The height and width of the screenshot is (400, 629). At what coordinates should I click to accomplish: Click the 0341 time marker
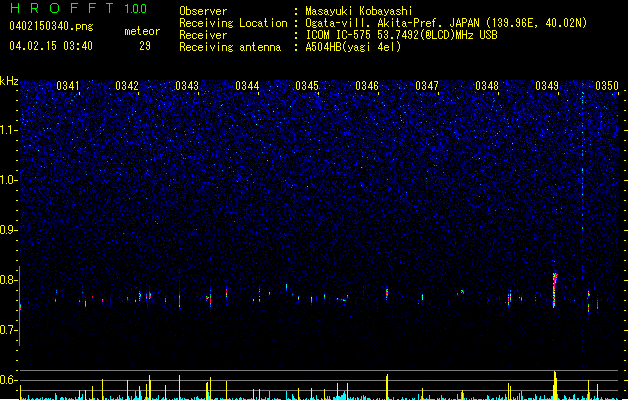click(68, 86)
